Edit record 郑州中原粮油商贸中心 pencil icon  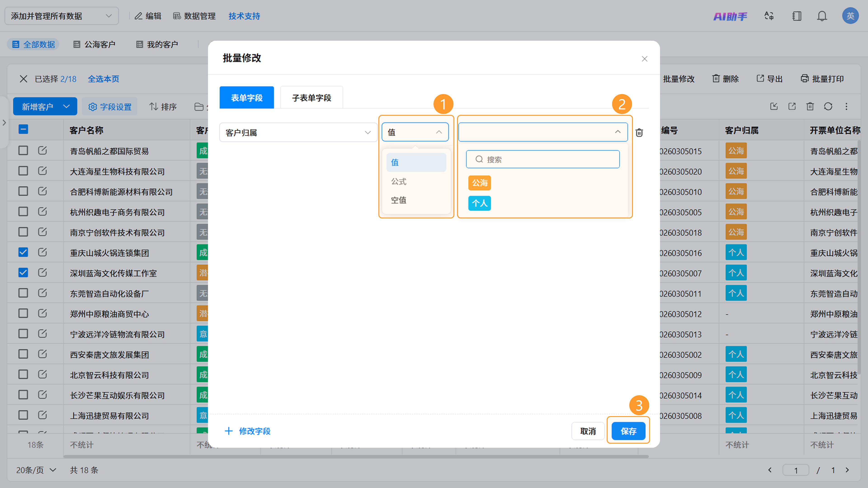42,313
